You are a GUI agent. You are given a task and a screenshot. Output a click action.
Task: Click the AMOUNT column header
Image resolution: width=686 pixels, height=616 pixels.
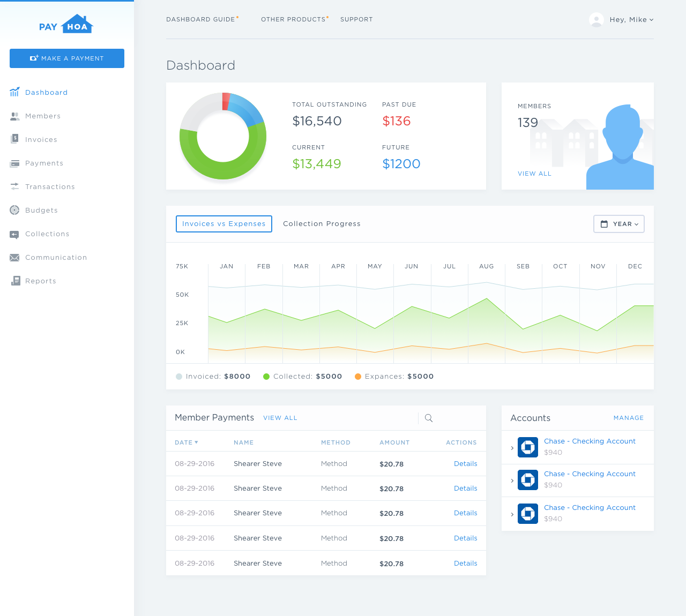(x=394, y=442)
